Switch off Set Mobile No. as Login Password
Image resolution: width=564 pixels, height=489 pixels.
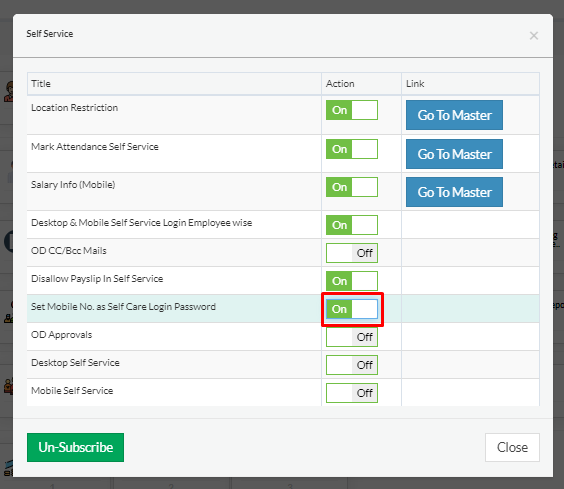coord(352,309)
